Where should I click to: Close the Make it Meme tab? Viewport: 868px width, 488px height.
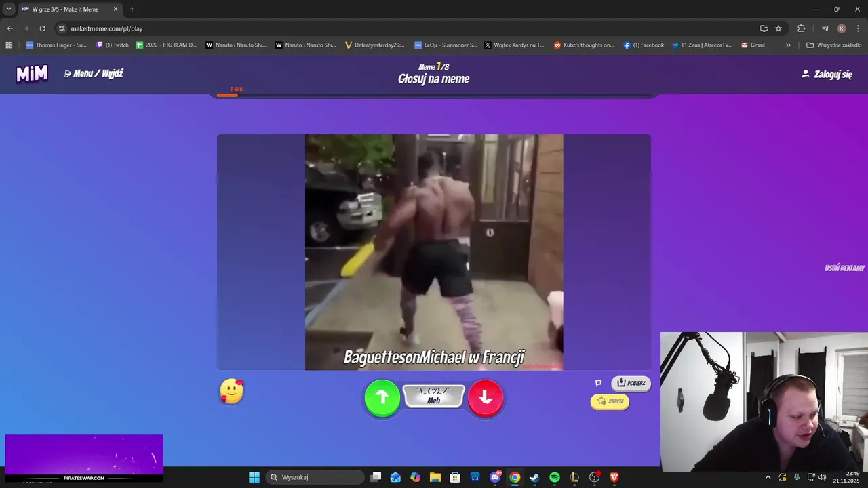115,9
